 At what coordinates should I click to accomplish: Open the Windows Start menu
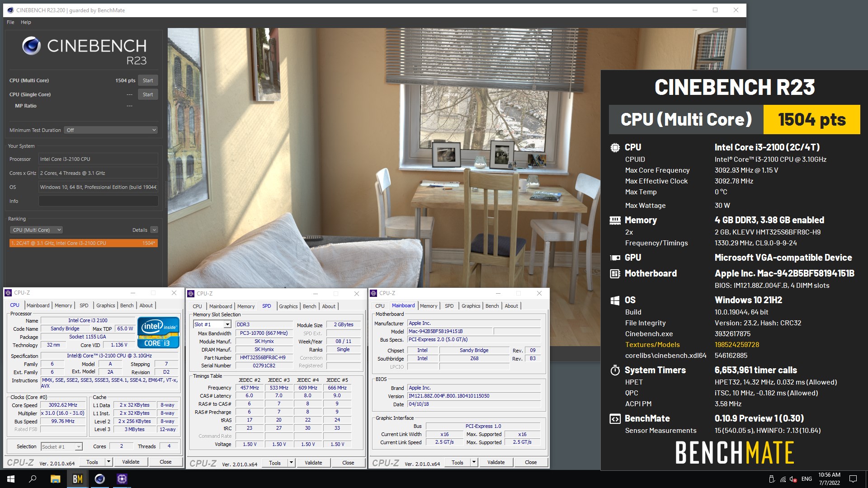tap(11, 479)
